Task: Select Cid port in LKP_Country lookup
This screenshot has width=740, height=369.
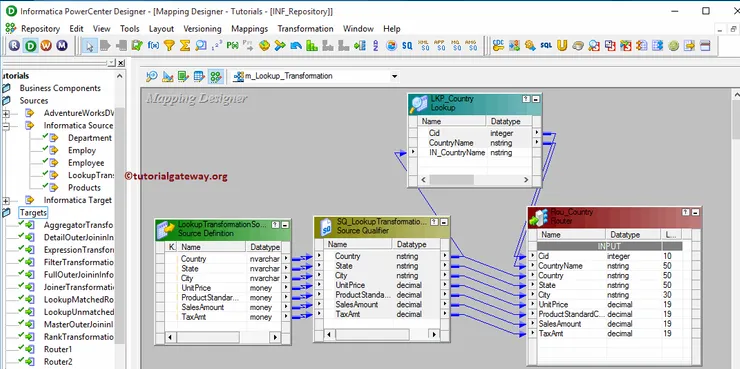Action: pyautogui.click(x=434, y=133)
